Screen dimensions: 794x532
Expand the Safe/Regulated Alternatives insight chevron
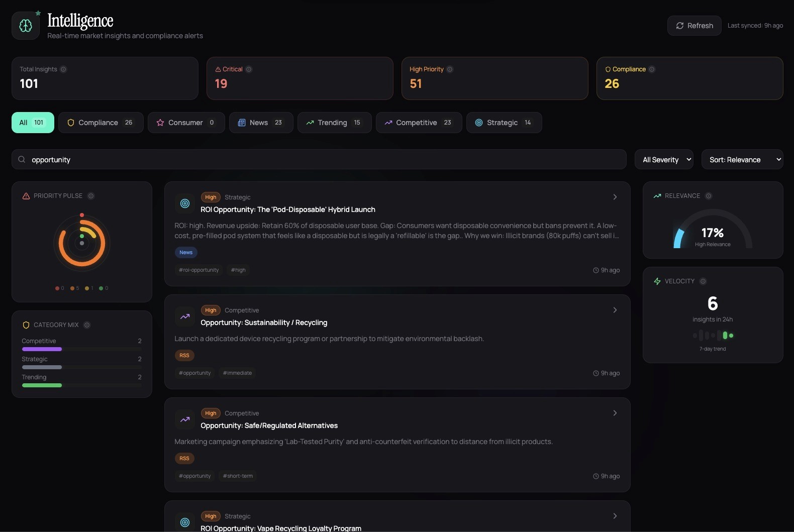click(x=615, y=413)
